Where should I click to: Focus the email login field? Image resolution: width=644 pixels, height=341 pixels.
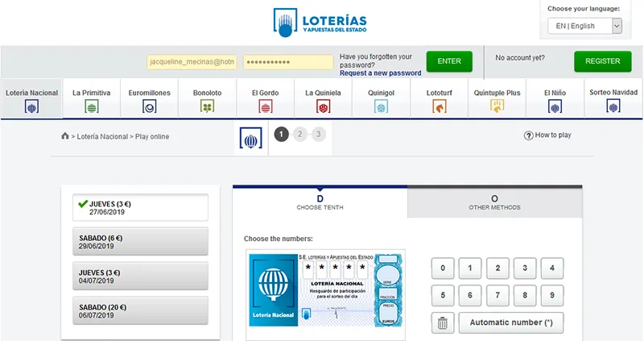point(192,62)
